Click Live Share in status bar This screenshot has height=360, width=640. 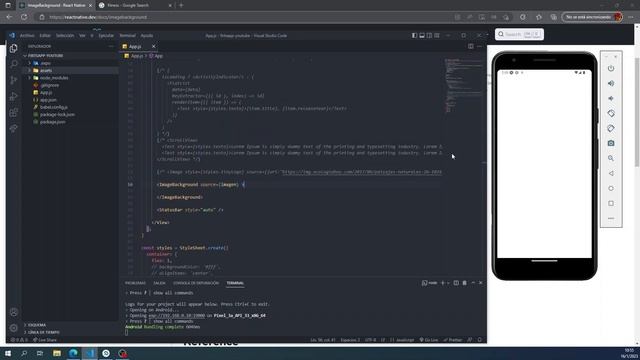45,340
